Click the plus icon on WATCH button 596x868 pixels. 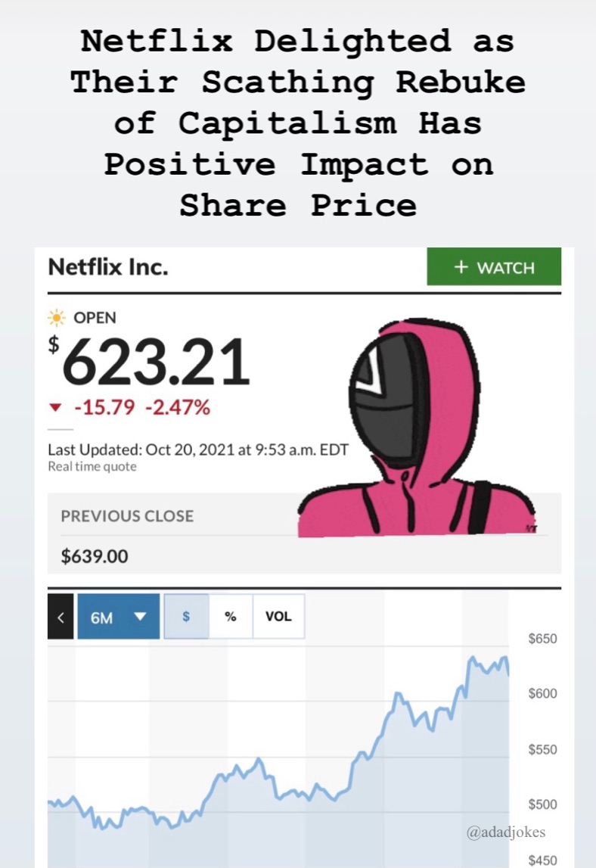[x=461, y=267]
